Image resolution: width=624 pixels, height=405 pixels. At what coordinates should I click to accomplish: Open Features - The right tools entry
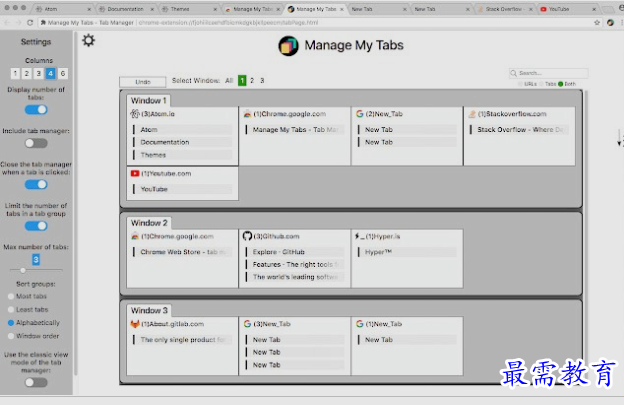295,264
